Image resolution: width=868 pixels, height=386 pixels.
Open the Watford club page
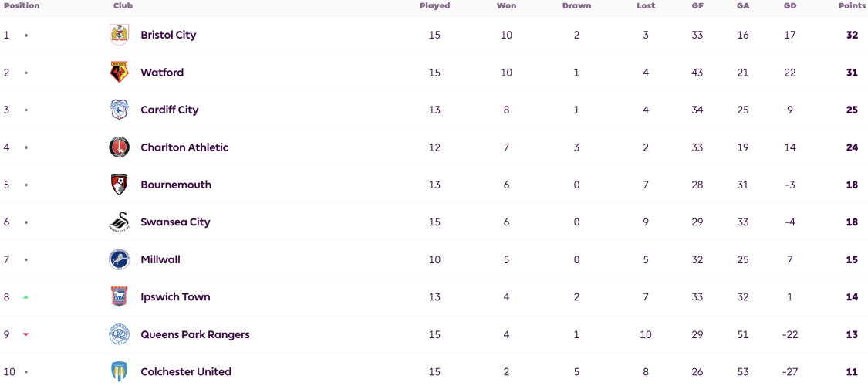162,73
